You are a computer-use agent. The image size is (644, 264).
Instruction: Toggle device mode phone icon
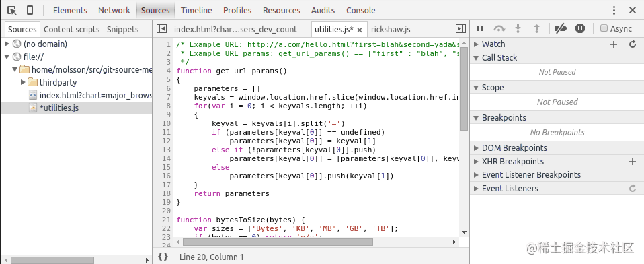[x=30, y=10]
